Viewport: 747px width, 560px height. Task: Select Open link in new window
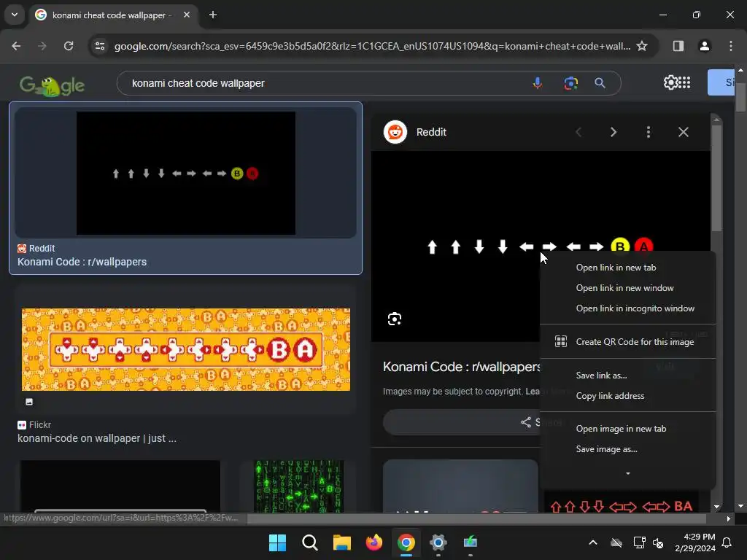[x=628, y=288]
